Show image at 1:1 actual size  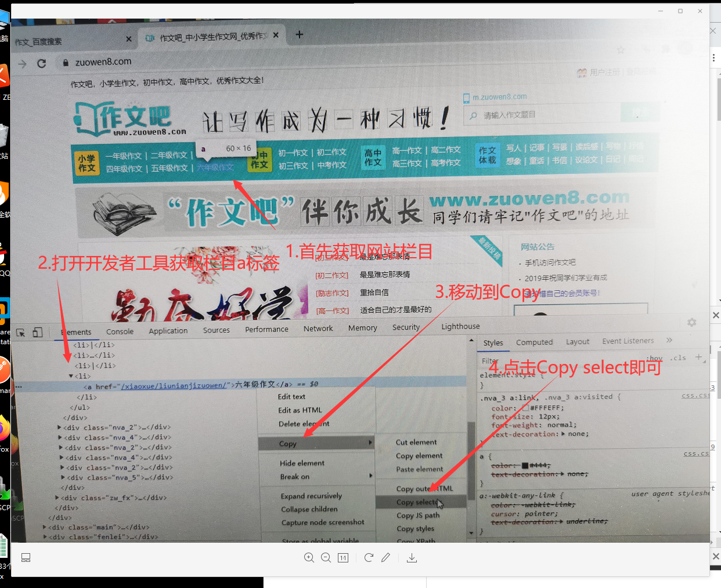coord(343,558)
